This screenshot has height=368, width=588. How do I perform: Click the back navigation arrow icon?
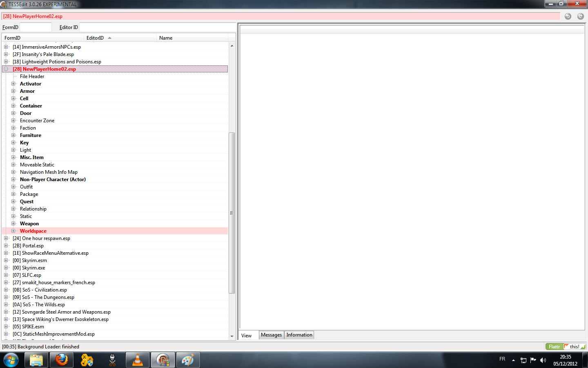pyautogui.click(x=568, y=16)
